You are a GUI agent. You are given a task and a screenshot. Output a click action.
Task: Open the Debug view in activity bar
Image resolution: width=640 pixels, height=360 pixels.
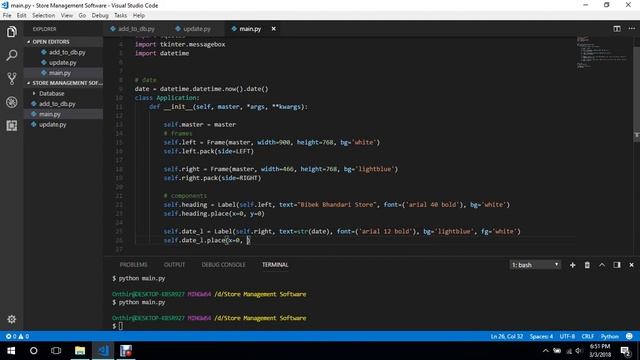pyautogui.click(x=12, y=102)
